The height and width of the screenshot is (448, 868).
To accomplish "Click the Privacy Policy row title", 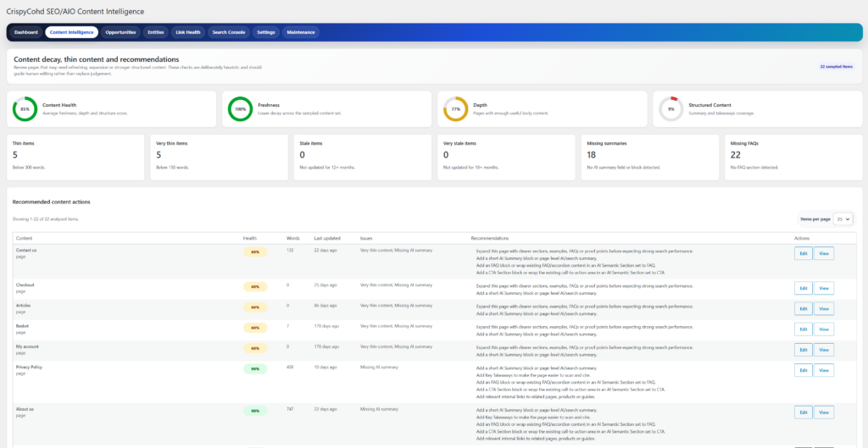I will (29, 367).
